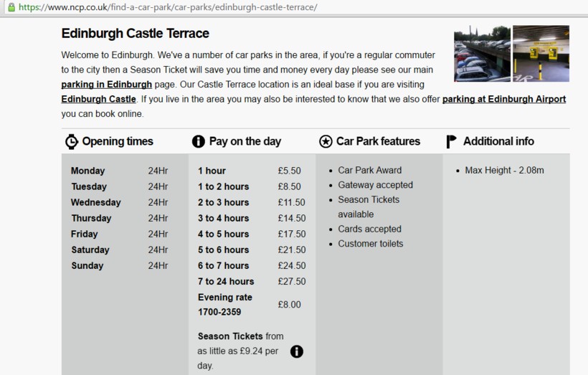This screenshot has height=375, width=588.
Task: Click the URL in the address bar
Action: coord(168,7)
